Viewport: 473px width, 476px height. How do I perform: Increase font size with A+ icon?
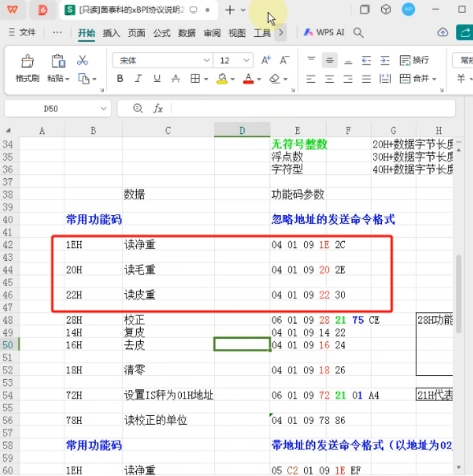pos(266,60)
